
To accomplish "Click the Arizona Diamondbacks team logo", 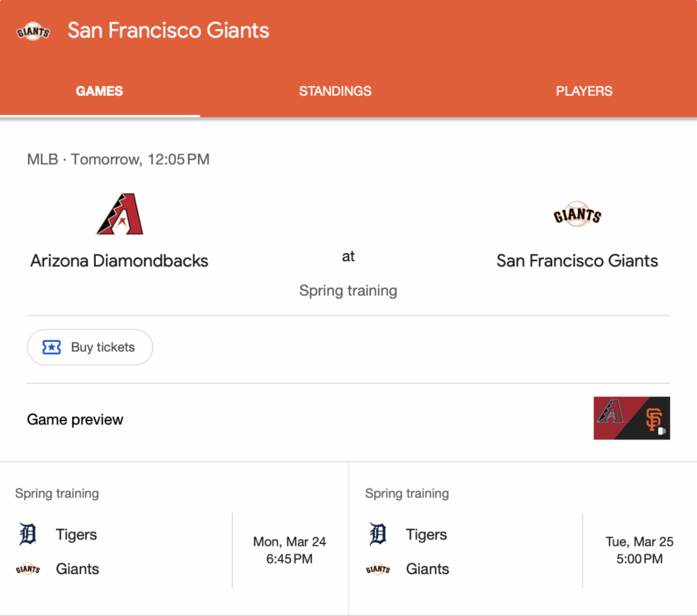I will (x=120, y=214).
